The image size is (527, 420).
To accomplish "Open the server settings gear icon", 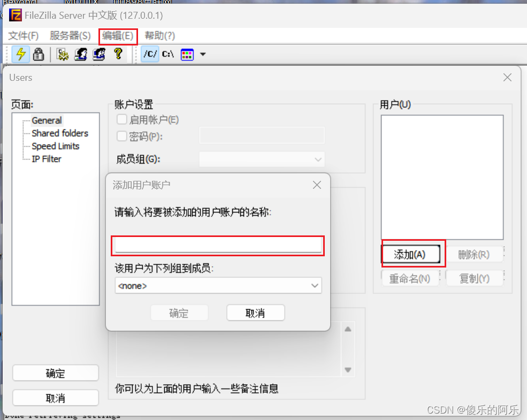I will pos(63,54).
